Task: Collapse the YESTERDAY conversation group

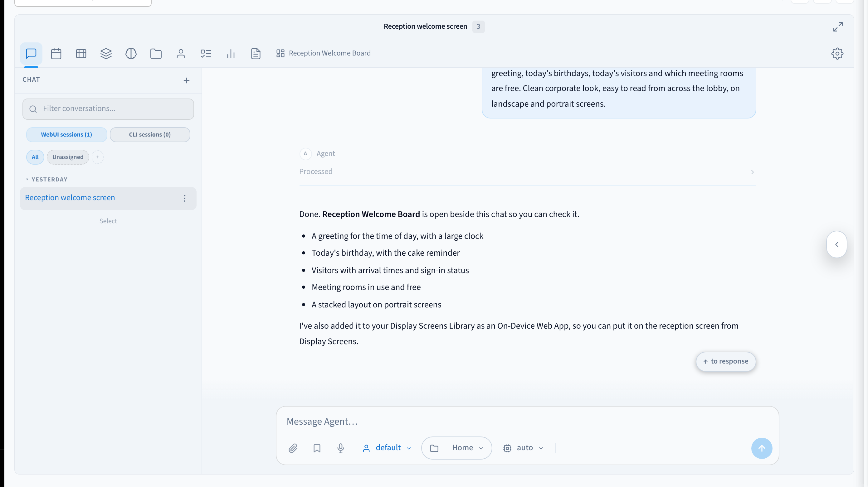Action: point(46,180)
